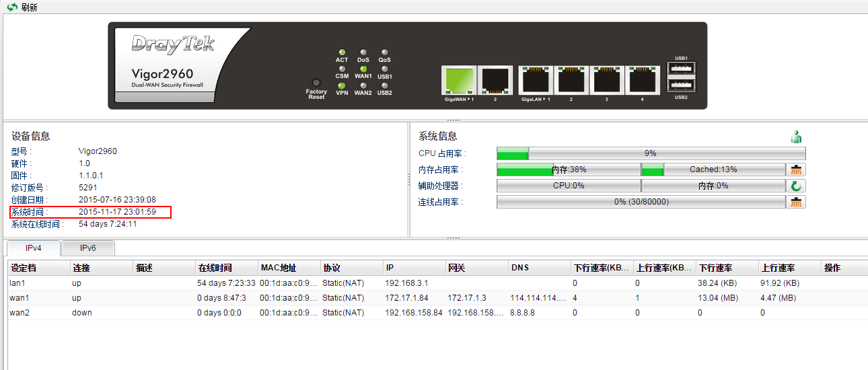This screenshot has height=370, width=868.
Task: Click the GigaLAN 1 port
Action: pos(536,81)
